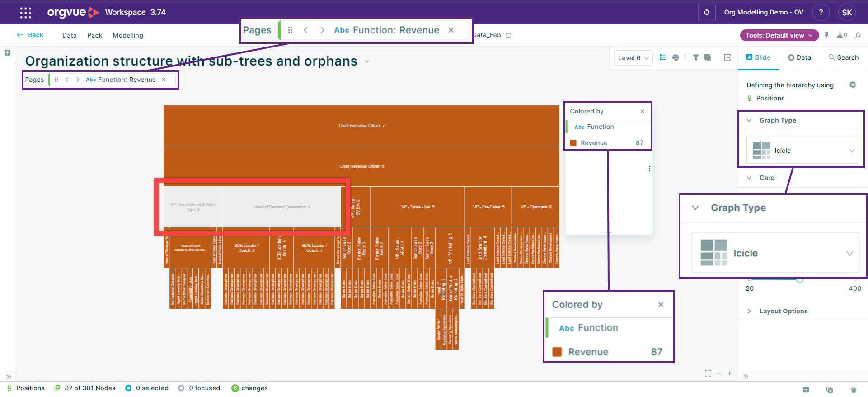Switch to the Search tab
The height and width of the screenshot is (397, 868).
[x=843, y=57]
